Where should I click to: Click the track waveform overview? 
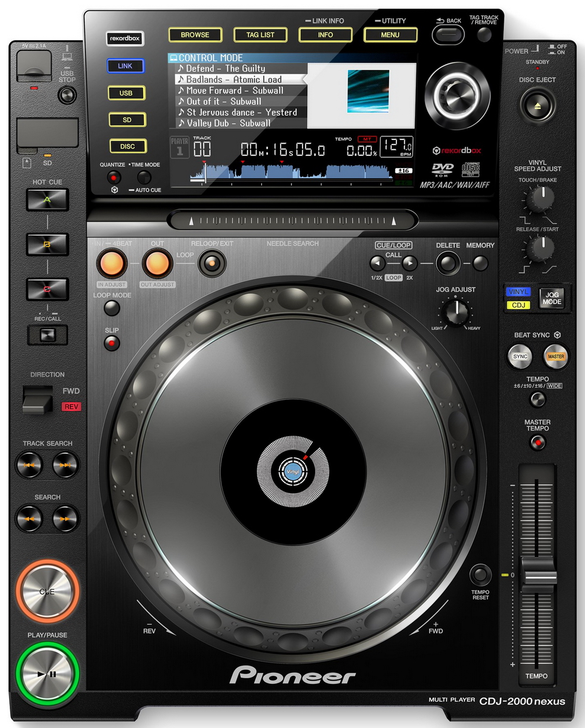(x=292, y=171)
